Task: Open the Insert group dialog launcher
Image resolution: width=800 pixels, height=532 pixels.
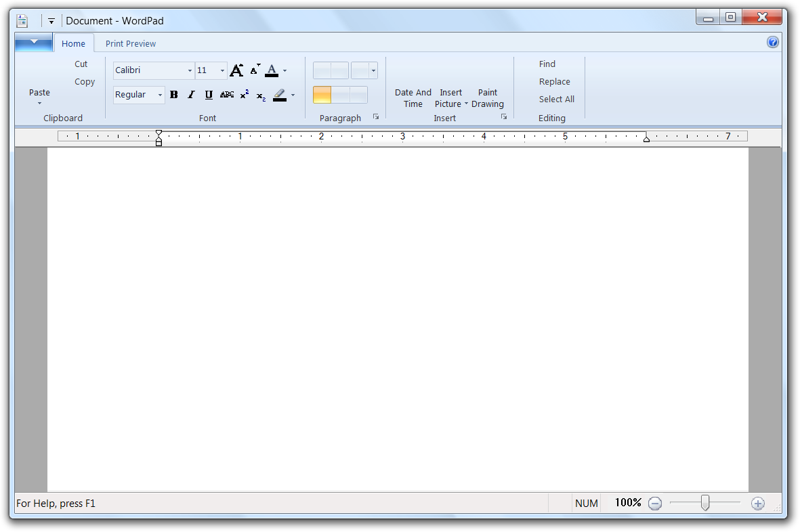Action: [504, 116]
